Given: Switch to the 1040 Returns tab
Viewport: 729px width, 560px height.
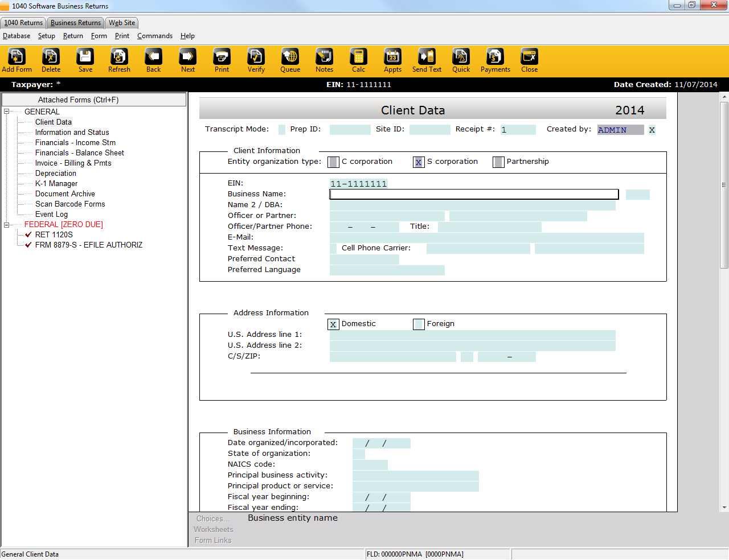Looking at the screenshot, I should [23, 23].
